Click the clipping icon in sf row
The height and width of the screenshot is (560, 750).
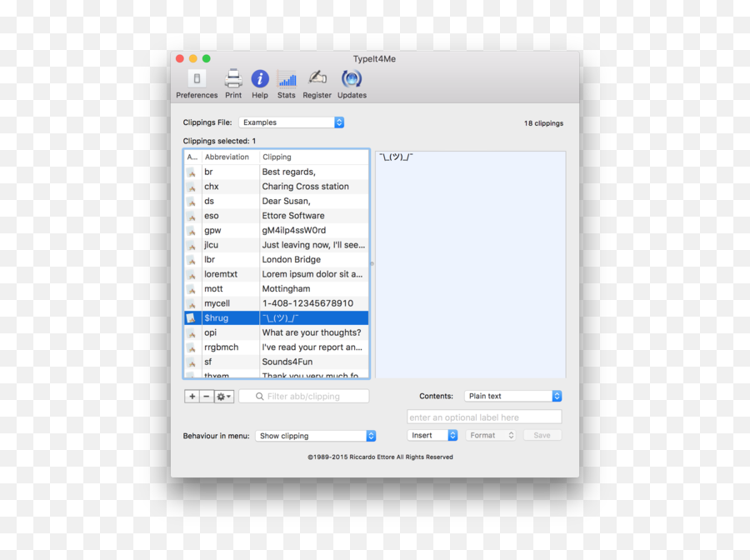pyautogui.click(x=192, y=362)
